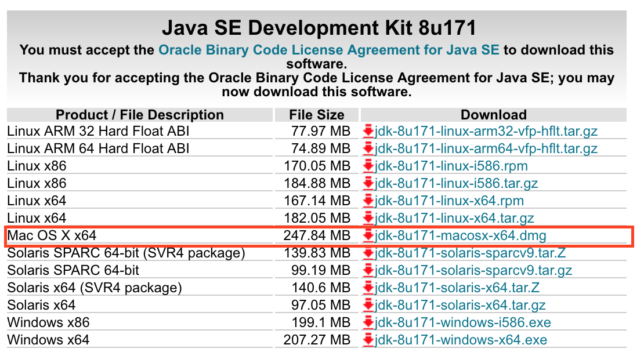This screenshot has height=363, width=644.
Task: Click download icon beside jdk-8u171-solaris-x64.tar.gz
Action: pos(368,306)
